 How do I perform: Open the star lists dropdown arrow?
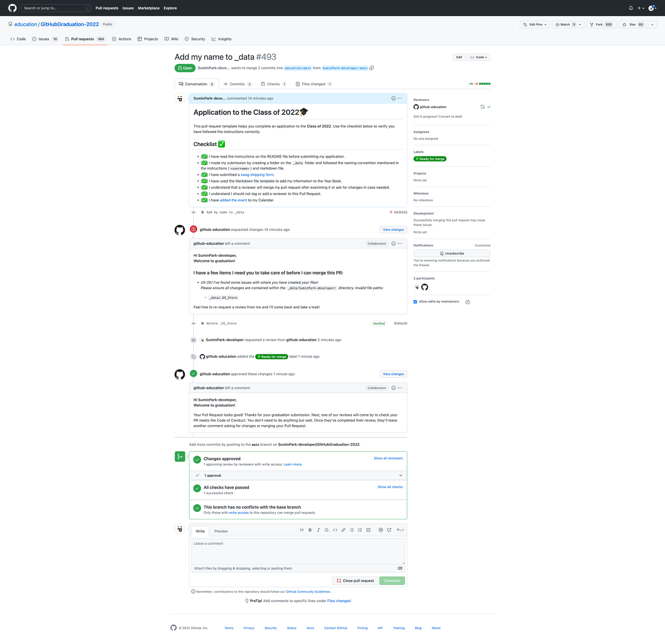tap(653, 24)
